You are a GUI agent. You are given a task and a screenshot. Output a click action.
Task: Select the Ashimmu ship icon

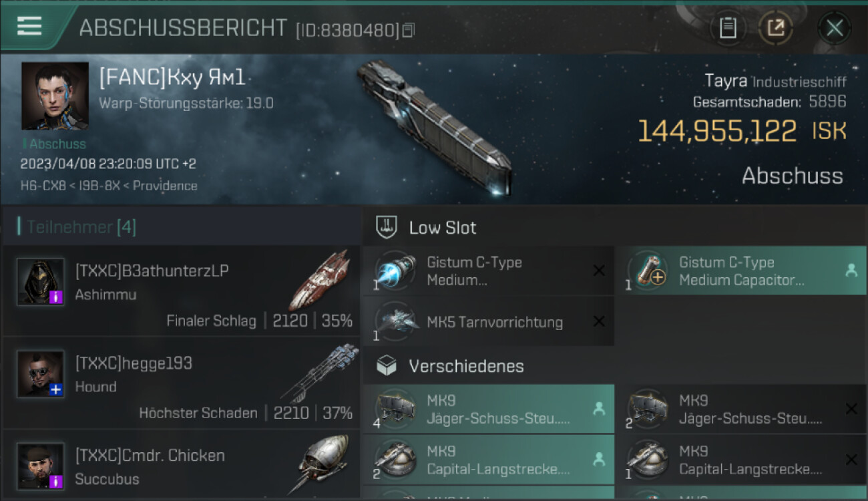tap(320, 281)
